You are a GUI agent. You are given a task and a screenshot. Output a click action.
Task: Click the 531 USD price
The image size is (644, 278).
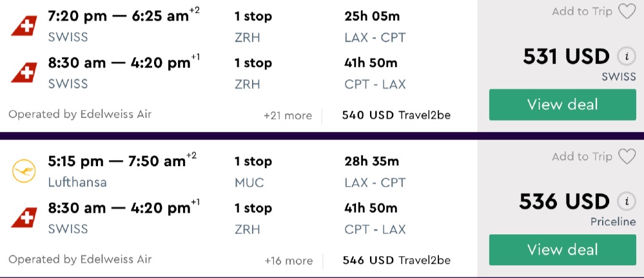(x=566, y=57)
